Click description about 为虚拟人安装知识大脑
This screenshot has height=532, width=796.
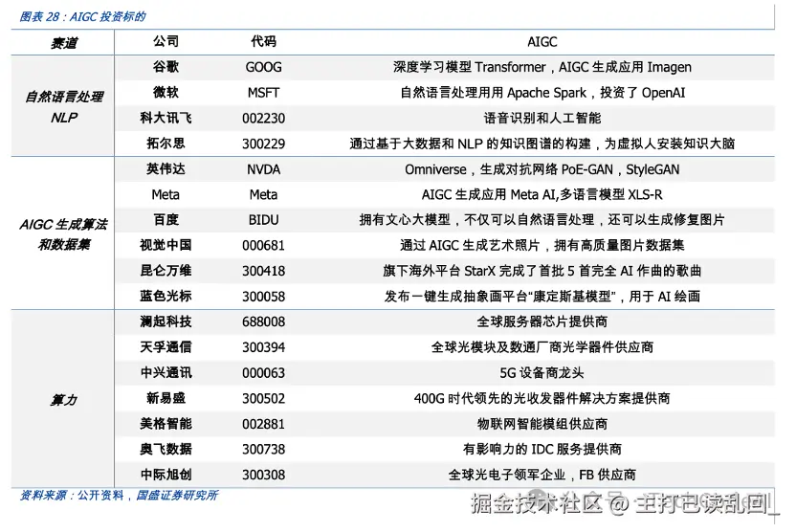click(542, 144)
